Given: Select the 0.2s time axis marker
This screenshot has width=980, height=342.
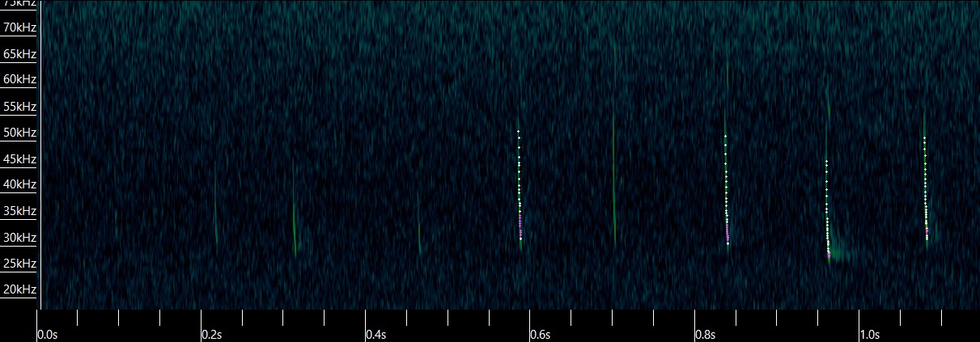Looking at the screenshot, I should point(212,334).
